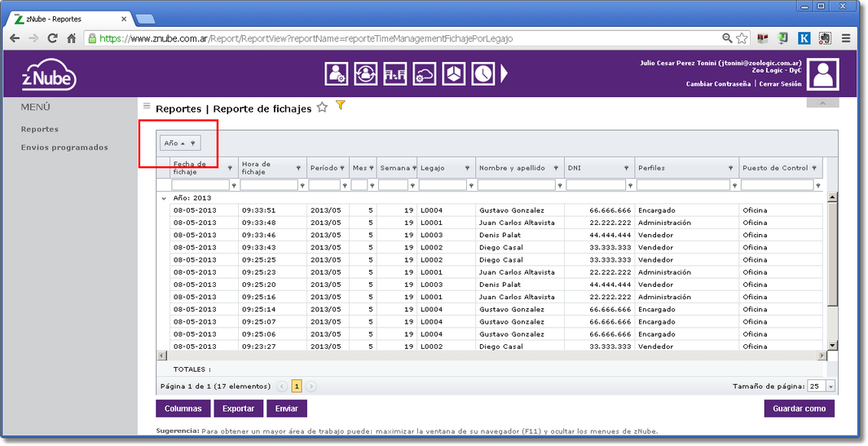Open filter dropdown on Legajo column header
Viewport: 868px width, 446px height.
[x=467, y=168]
